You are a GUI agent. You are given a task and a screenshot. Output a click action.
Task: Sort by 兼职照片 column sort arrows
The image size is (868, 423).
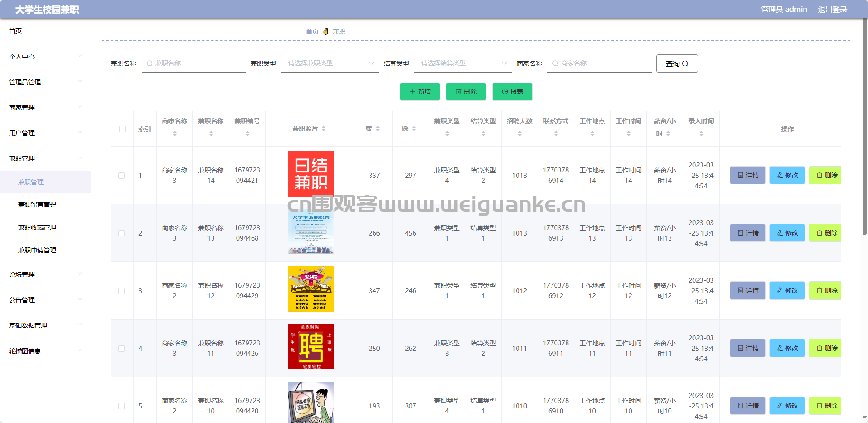tap(324, 128)
